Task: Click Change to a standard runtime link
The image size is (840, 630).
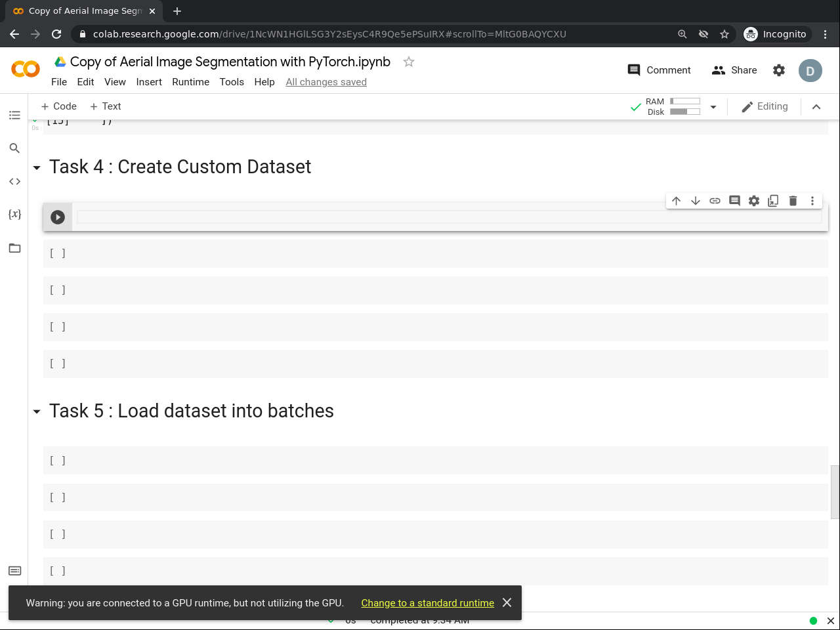Action: (x=427, y=603)
